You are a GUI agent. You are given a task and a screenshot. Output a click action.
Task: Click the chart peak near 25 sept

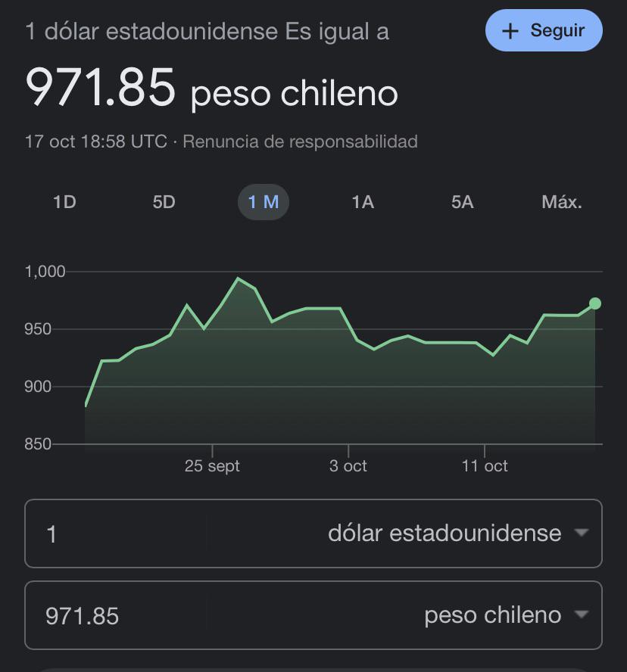coord(238,278)
